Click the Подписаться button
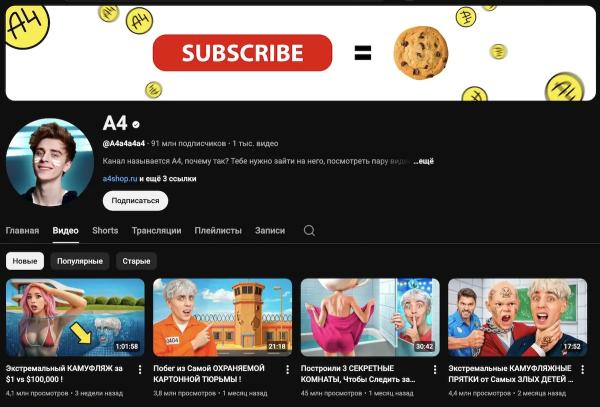The width and height of the screenshot is (600, 407). tap(135, 200)
